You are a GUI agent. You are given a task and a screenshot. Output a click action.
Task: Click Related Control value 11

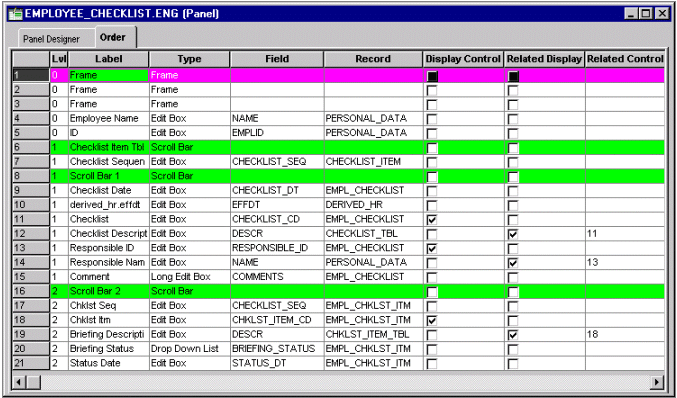point(625,234)
